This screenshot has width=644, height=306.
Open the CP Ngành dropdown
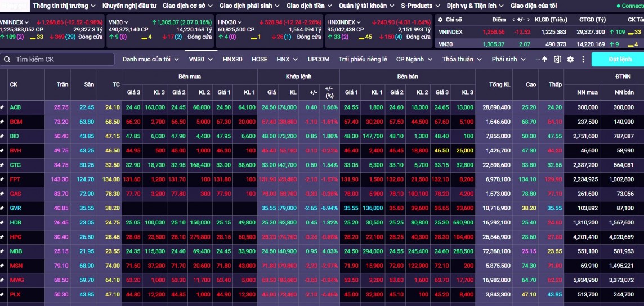pos(413,59)
